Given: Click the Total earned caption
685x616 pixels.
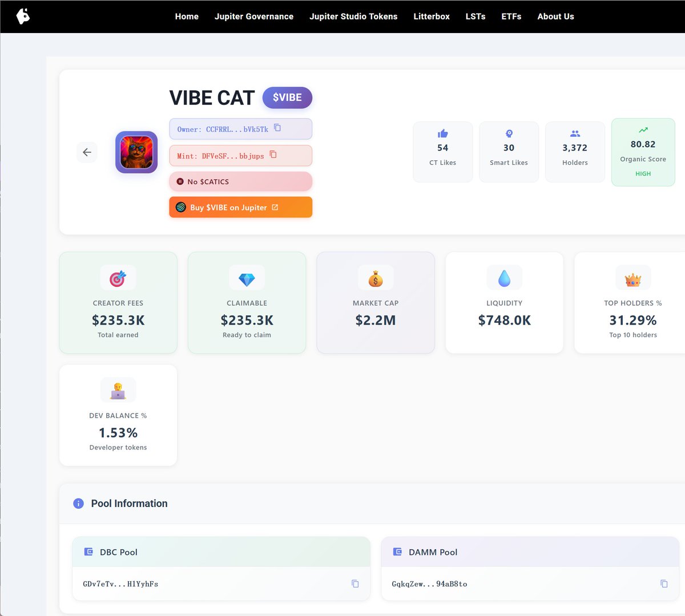Looking at the screenshot, I should point(118,335).
